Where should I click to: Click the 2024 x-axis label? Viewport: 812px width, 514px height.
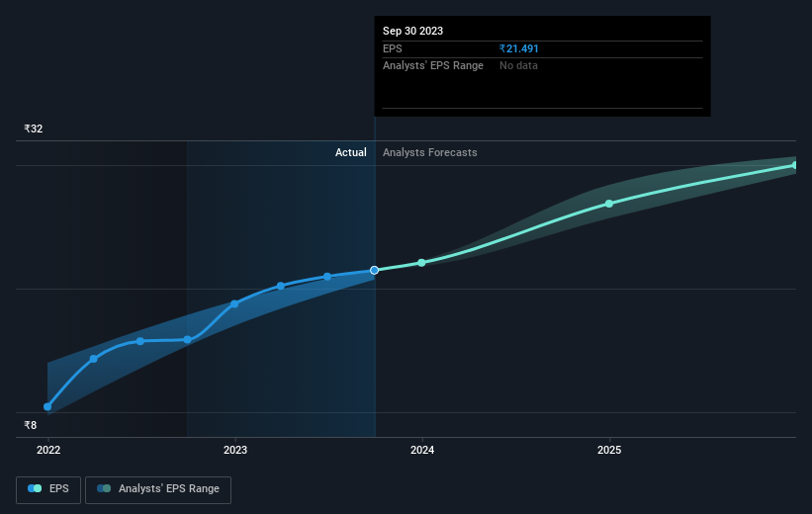[x=422, y=451]
